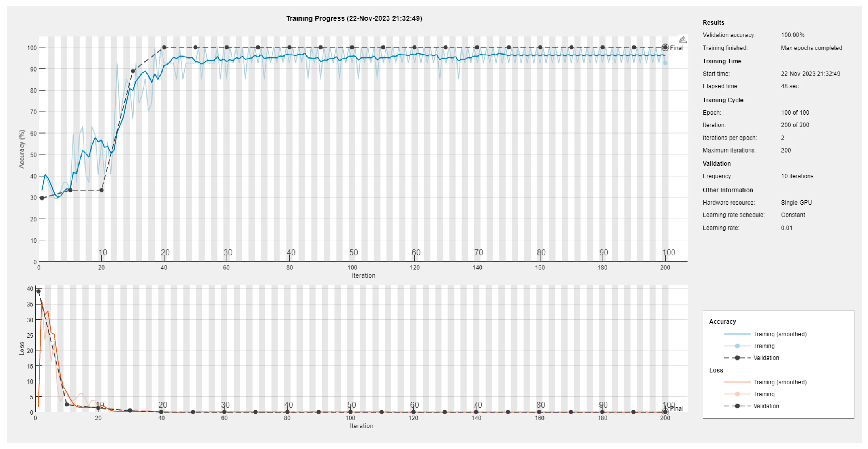Click the light-blue final training accuracy dot
Image resolution: width=868 pixels, height=449 pixels.
665,63
